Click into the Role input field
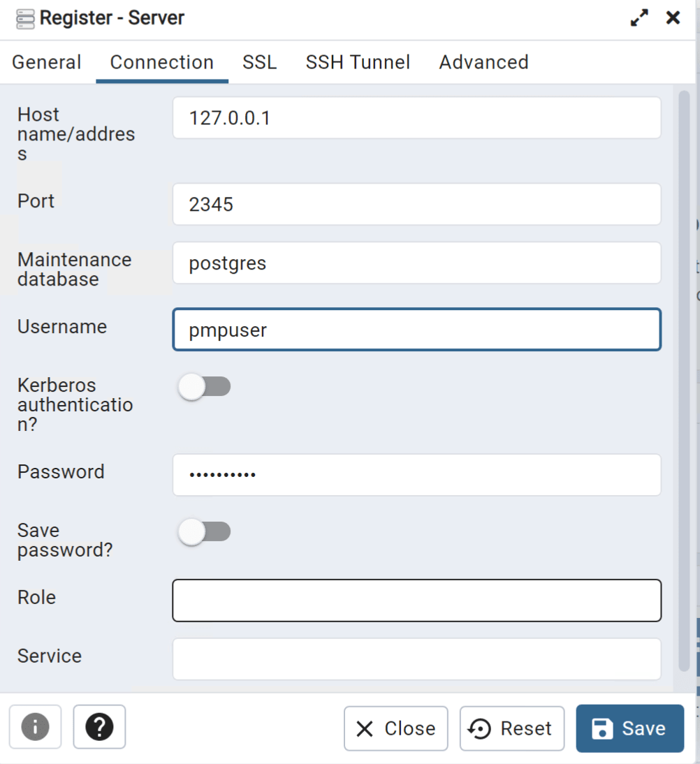This screenshot has width=700, height=764. point(416,600)
